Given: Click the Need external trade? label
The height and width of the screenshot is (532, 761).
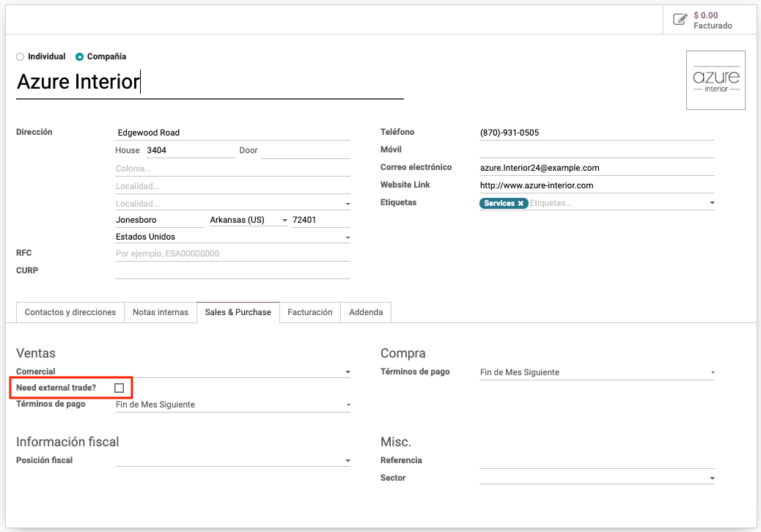Looking at the screenshot, I should 56,388.
